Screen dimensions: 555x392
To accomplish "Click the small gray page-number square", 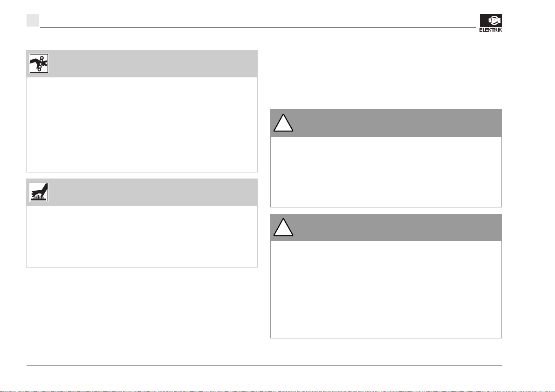I will point(33,20).
